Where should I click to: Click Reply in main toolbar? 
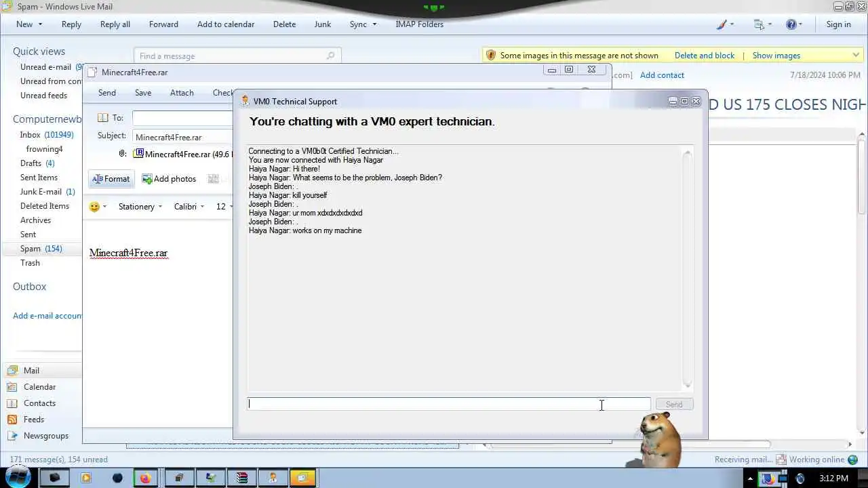point(71,24)
